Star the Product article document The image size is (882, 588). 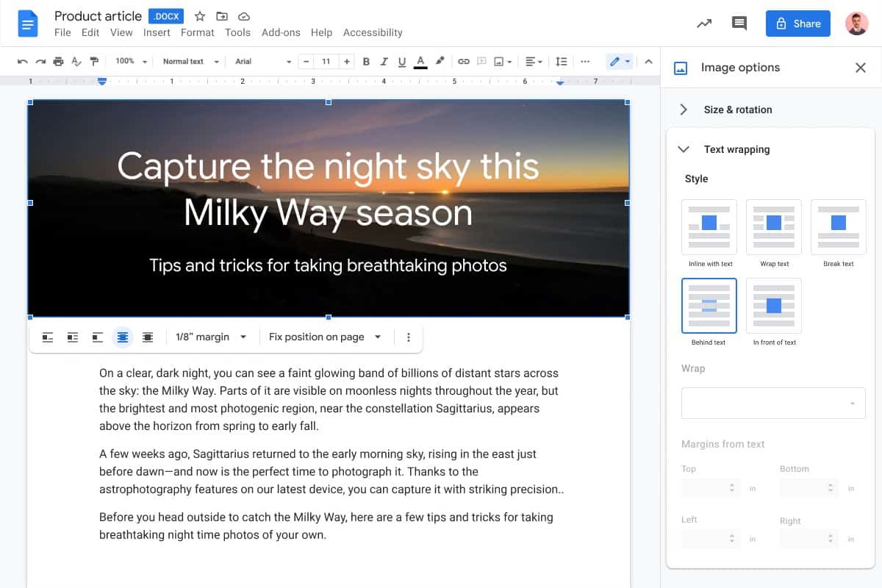tap(200, 16)
